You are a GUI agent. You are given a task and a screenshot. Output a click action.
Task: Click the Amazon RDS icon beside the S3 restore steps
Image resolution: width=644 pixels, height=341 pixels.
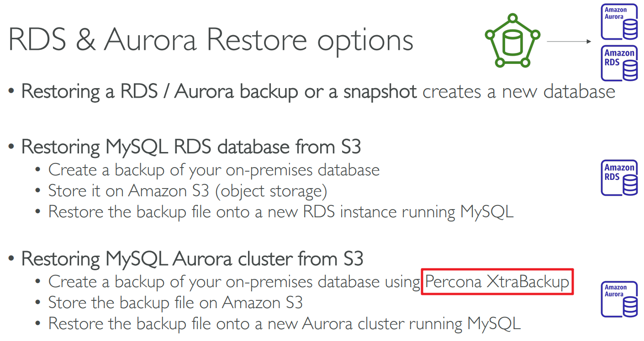619,178
